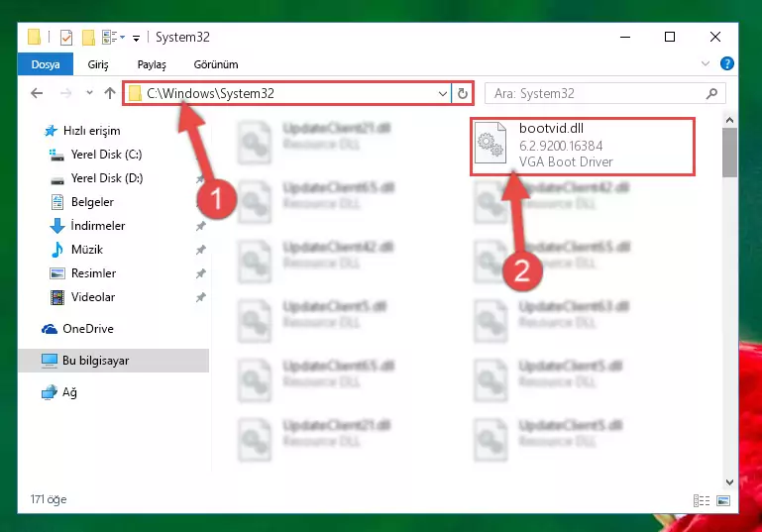
Task: Switch to details view in status bar
Action: click(702, 500)
